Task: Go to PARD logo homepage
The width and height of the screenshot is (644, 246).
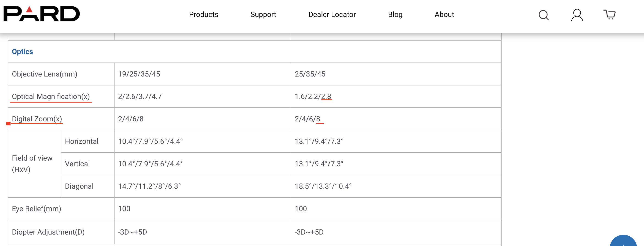Action: point(41,14)
